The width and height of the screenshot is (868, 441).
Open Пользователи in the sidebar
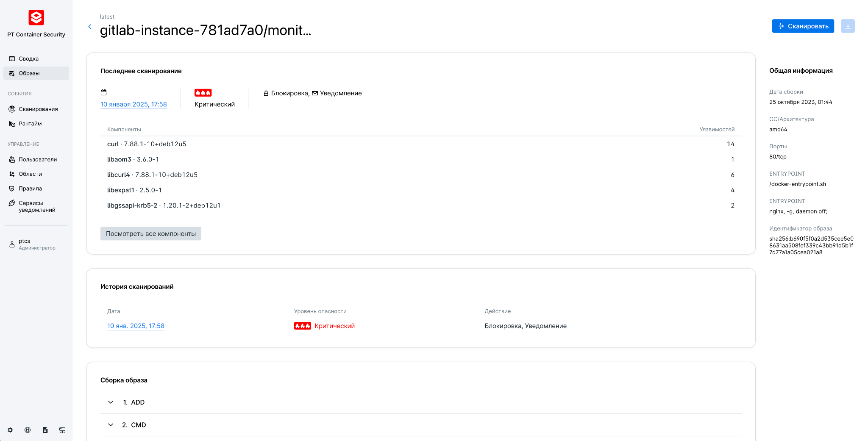pyautogui.click(x=36, y=160)
